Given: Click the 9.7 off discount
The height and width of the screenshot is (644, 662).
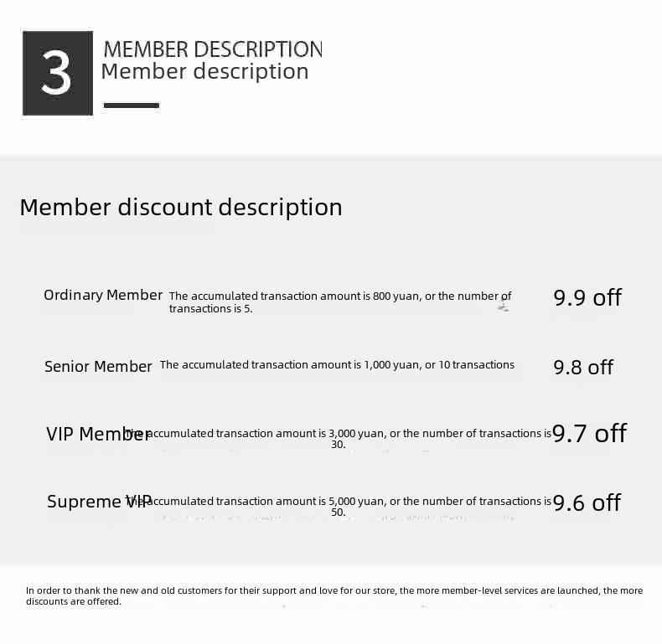Looking at the screenshot, I should [x=589, y=434].
